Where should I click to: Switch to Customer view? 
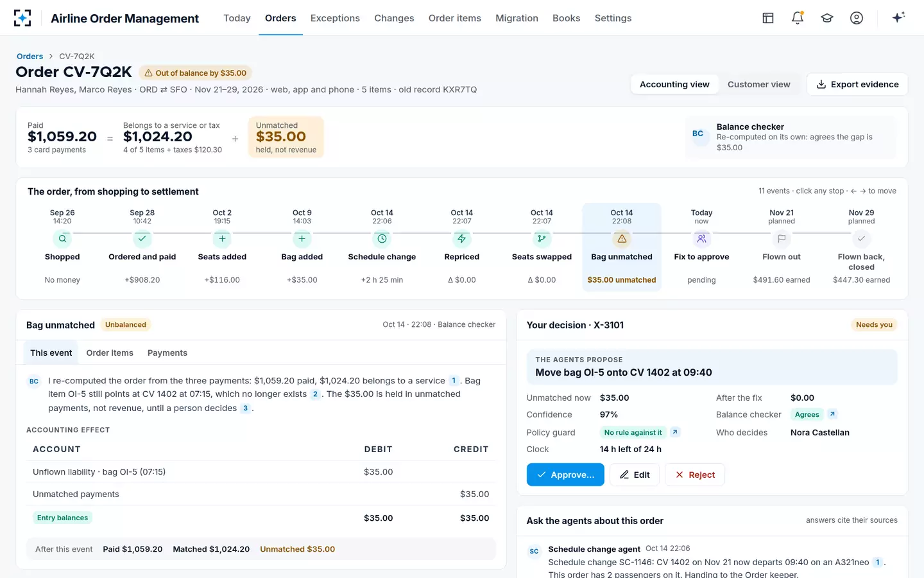[758, 84]
